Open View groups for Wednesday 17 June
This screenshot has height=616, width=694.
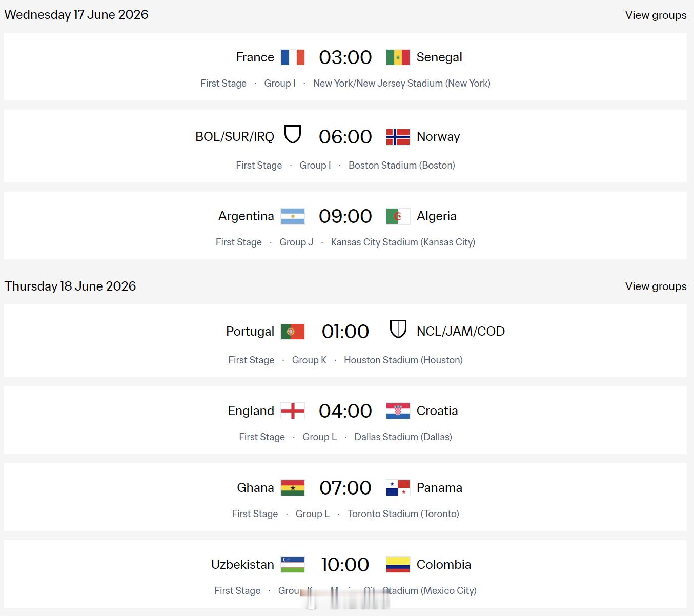(x=656, y=15)
